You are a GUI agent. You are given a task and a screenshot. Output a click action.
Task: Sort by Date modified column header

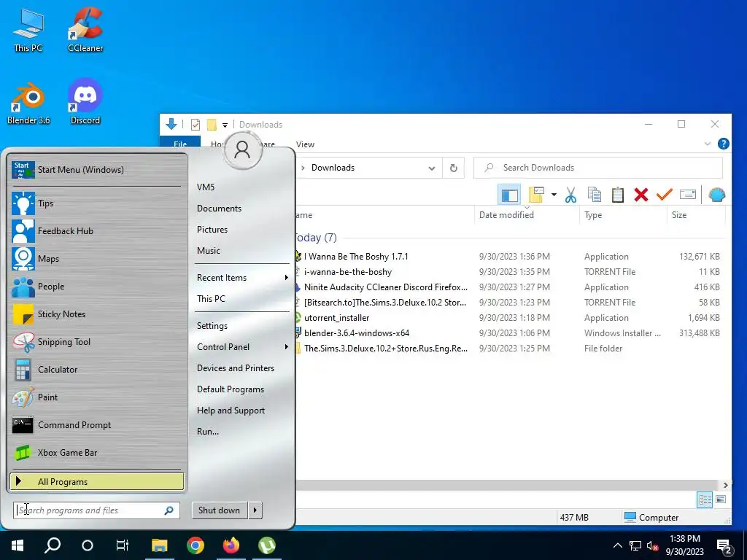[527, 215]
